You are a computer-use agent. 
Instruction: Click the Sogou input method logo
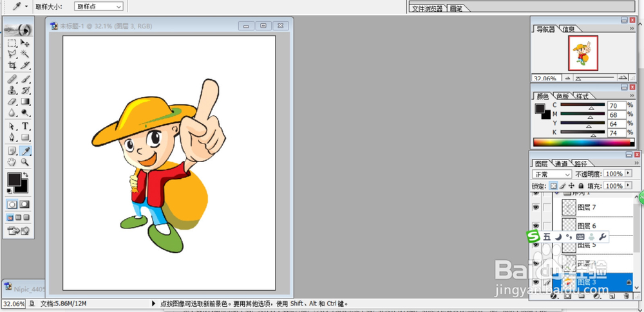pos(533,237)
